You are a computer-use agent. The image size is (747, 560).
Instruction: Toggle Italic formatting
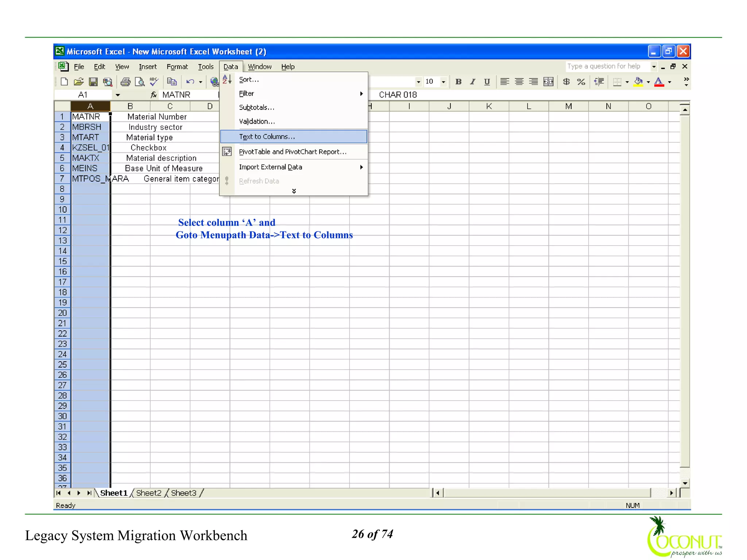tap(473, 82)
